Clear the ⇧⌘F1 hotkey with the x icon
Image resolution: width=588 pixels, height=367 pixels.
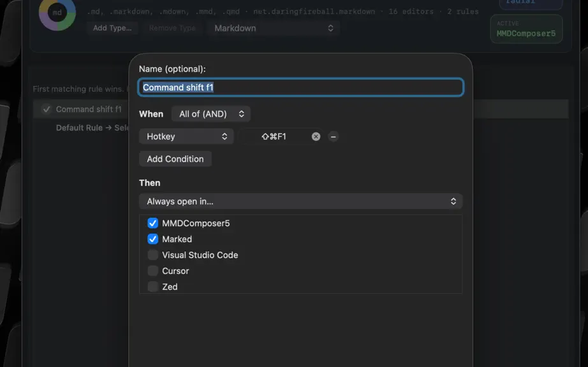pos(316,137)
